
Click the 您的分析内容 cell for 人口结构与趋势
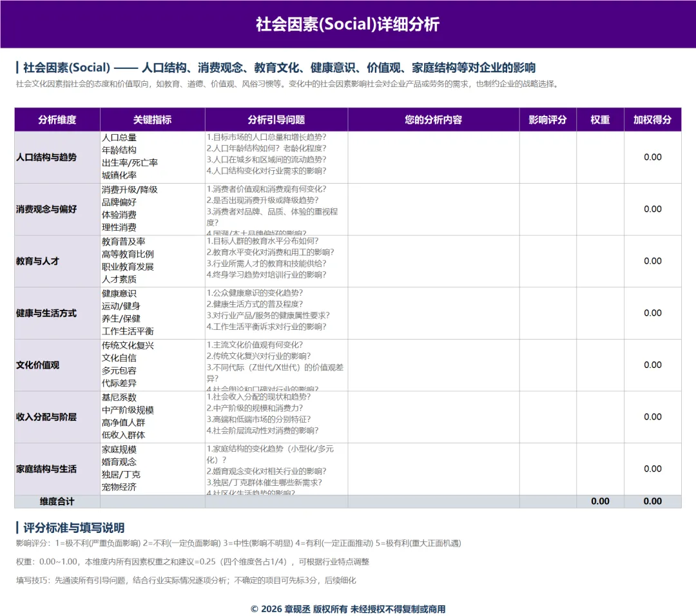click(x=433, y=157)
